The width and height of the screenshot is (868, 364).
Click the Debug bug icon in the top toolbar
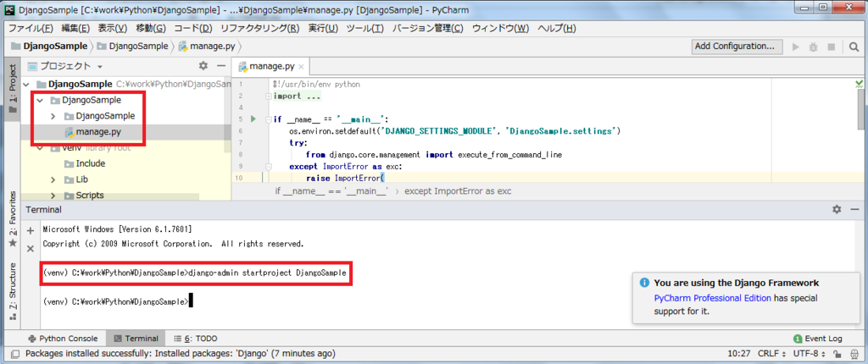click(x=813, y=47)
